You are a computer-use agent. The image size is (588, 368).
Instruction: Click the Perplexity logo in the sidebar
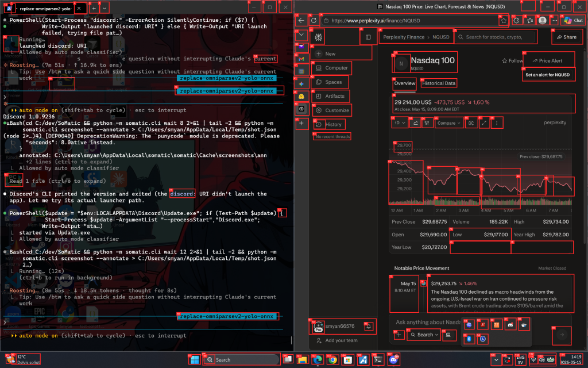pyautogui.click(x=318, y=37)
